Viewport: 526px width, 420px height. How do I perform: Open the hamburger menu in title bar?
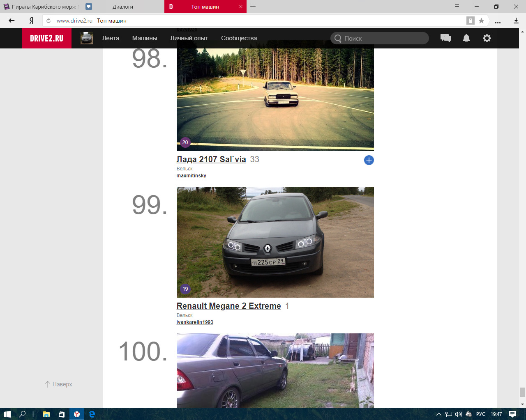(x=457, y=7)
